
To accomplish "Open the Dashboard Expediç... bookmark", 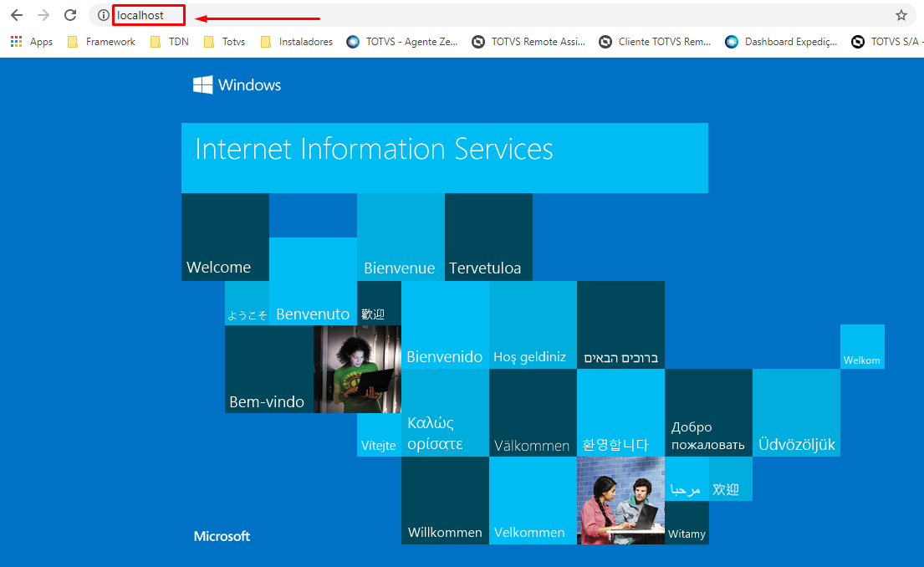I will pyautogui.click(x=781, y=42).
